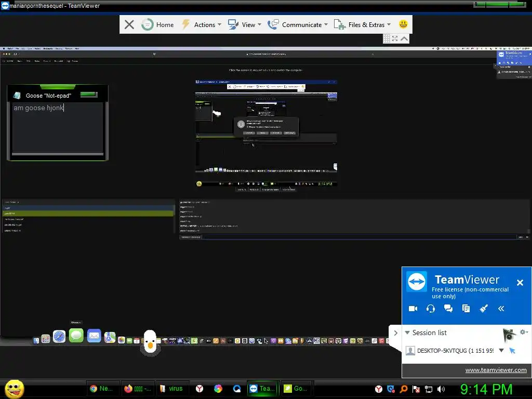
Task: Expand the Communicate dropdown arrow
Action: coord(326,24)
